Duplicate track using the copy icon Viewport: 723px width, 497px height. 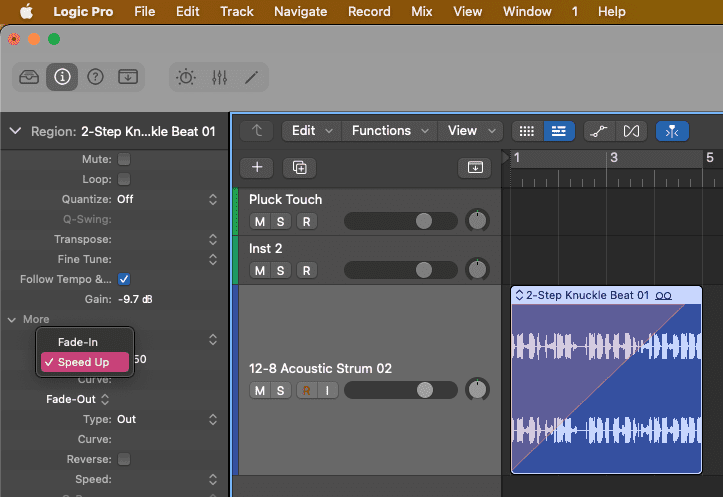point(300,167)
